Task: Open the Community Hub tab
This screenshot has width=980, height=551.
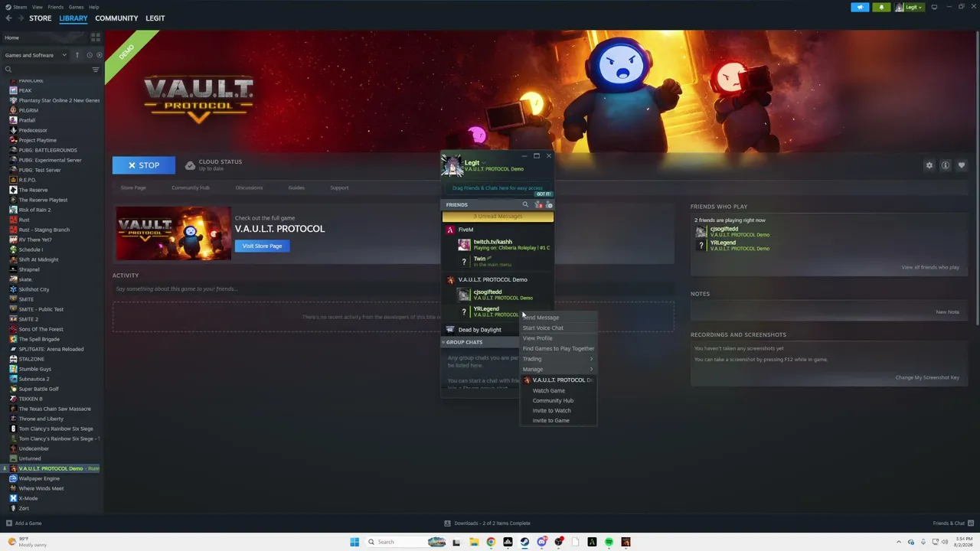Action: (x=191, y=187)
